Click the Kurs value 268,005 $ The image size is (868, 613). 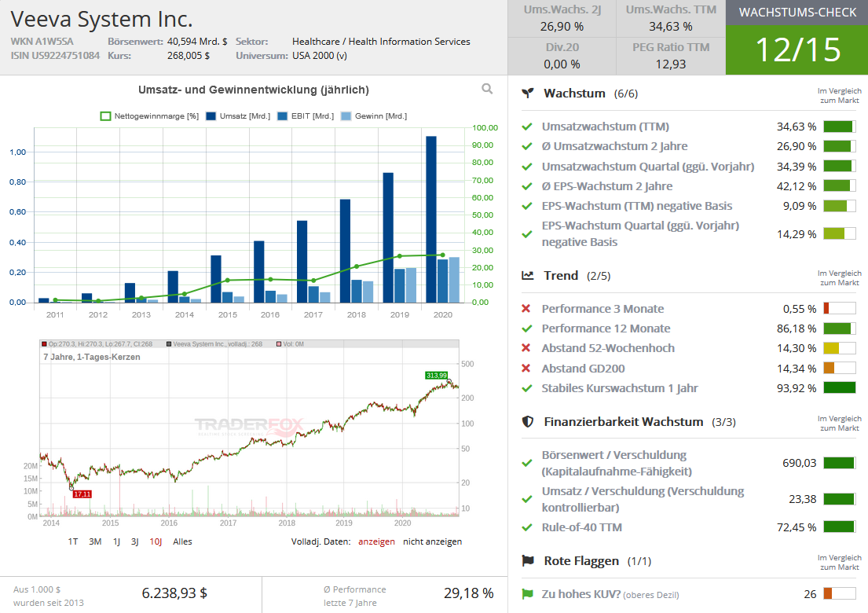click(x=189, y=56)
